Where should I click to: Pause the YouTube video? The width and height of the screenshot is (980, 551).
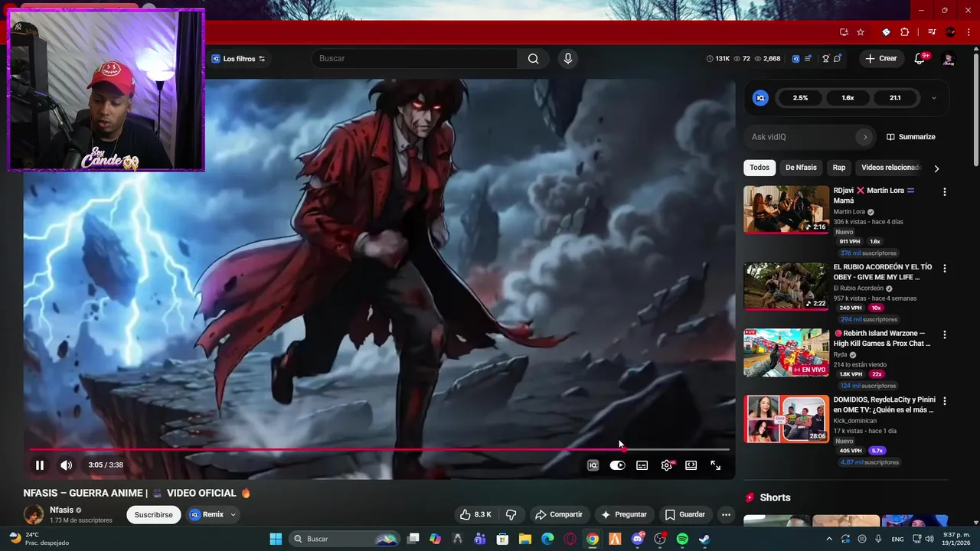coord(40,465)
